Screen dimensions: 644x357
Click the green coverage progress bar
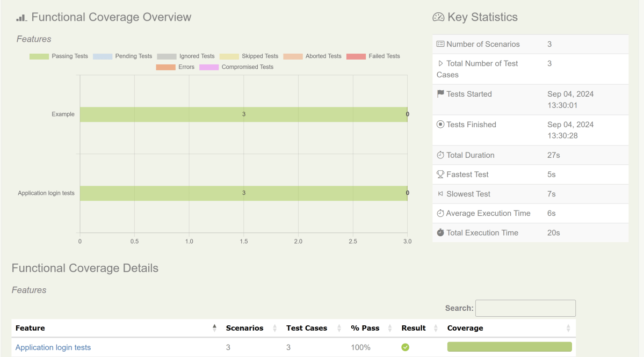509,347
